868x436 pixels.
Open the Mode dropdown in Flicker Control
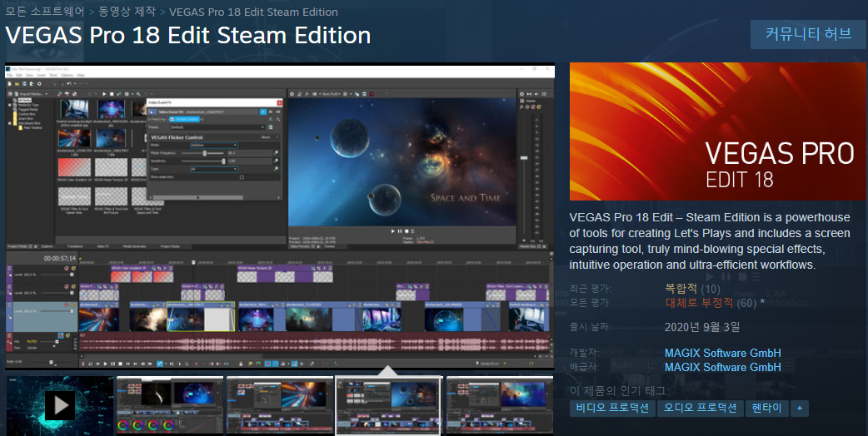[214, 146]
